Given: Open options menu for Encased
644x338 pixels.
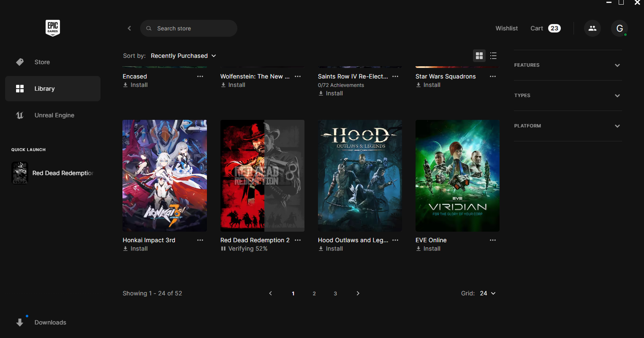Looking at the screenshot, I should pyautogui.click(x=200, y=76).
